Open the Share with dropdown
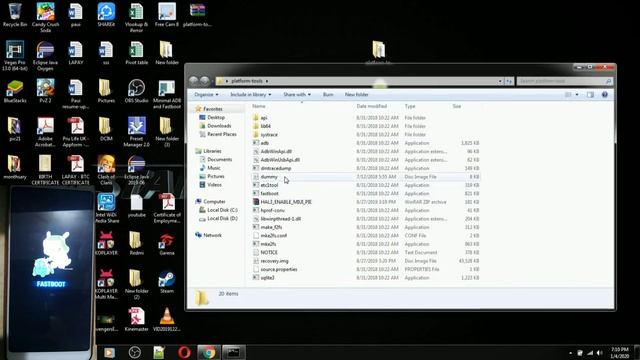Viewport: 640px width, 360px height. [x=297, y=95]
